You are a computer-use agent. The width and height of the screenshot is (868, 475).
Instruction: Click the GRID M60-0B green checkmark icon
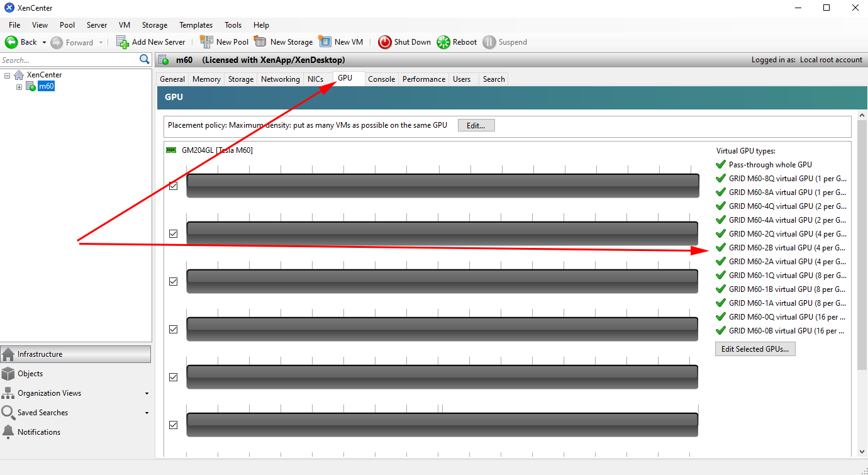pos(721,331)
